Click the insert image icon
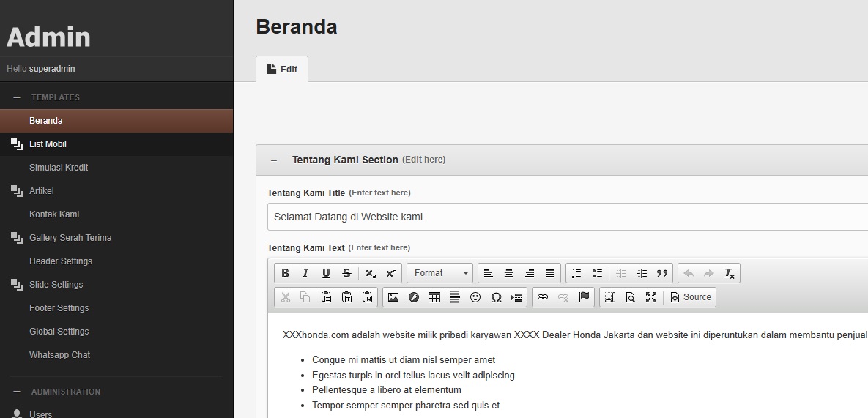 393,297
